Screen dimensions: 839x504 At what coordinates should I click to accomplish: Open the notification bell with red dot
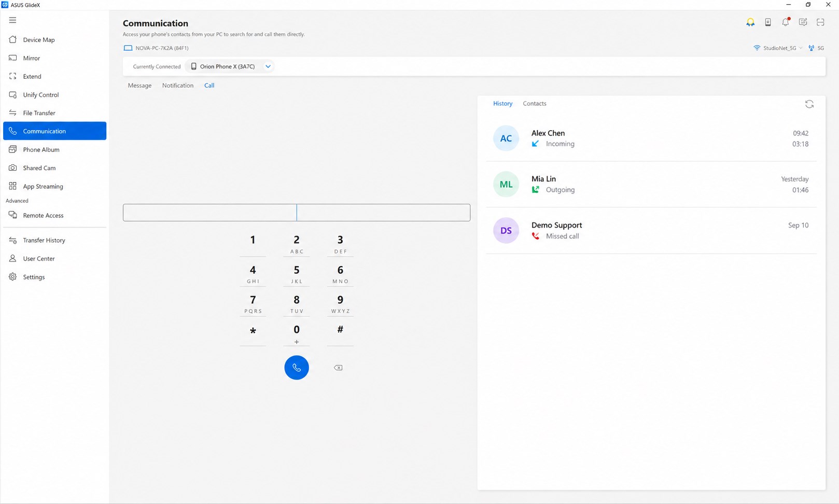[786, 22]
